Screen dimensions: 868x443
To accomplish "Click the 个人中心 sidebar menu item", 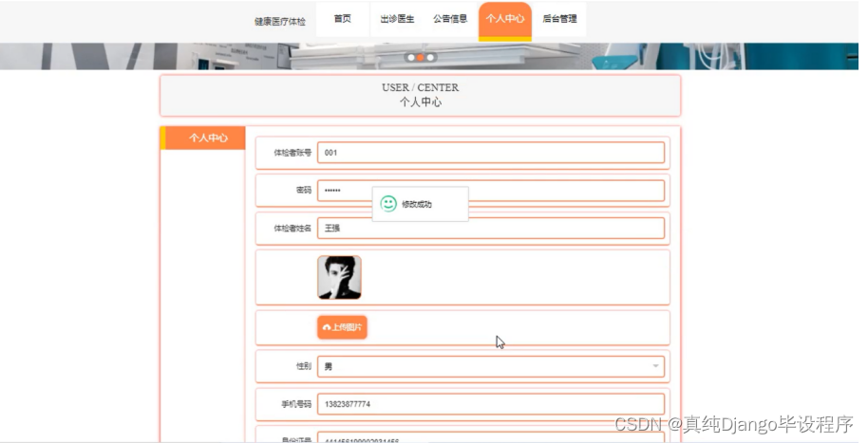I will point(202,138).
